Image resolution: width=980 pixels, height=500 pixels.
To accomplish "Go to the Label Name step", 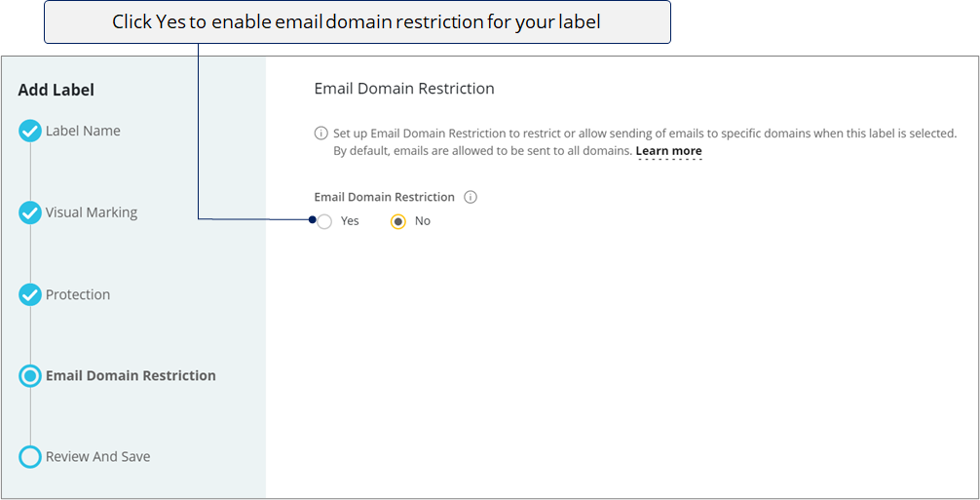I will coord(83,132).
